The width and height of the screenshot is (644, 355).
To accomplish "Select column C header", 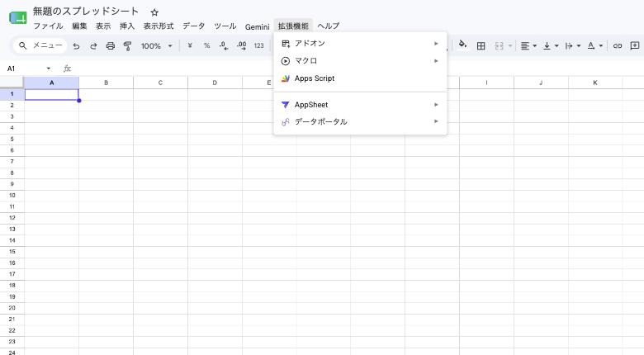I will click(x=161, y=83).
